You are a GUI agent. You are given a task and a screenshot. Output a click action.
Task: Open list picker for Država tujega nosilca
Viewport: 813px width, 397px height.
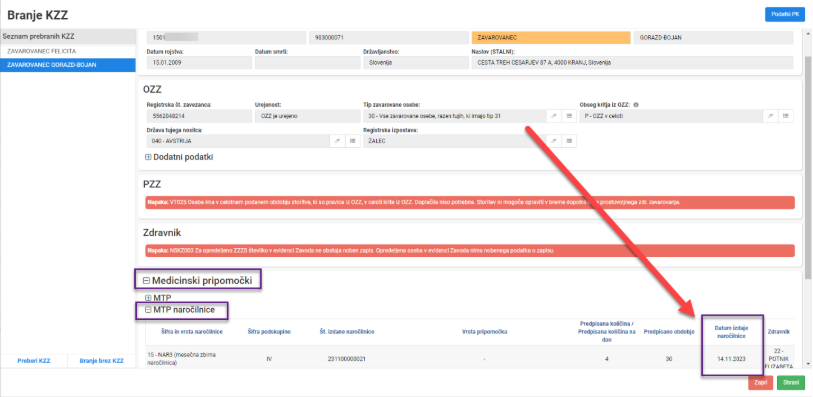[x=353, y=141]
